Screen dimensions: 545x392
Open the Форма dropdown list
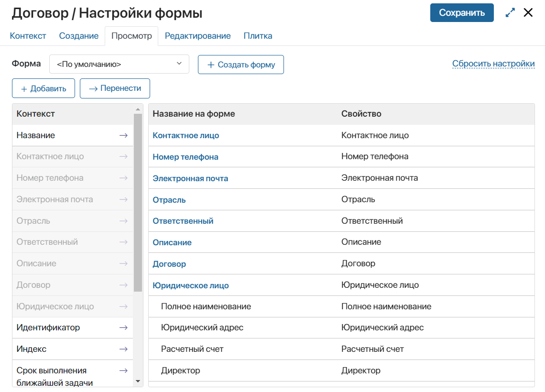click(119, 64)
